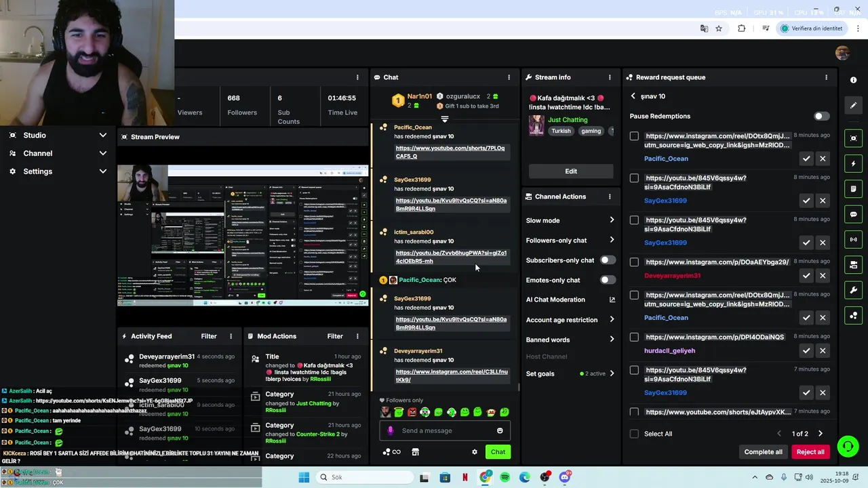Check hurdacil_geliyeh's redemption checkbox
The height and width of the screenshot is (488, 868).
tap(634, 337)
